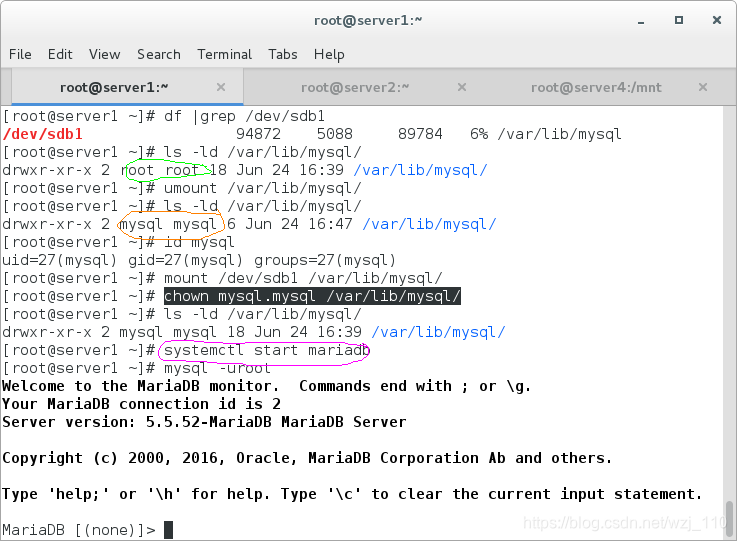The image size is (737, 541).
Task: Click the df |grep /dev/sdb1 command
Action: click(244, 117)
